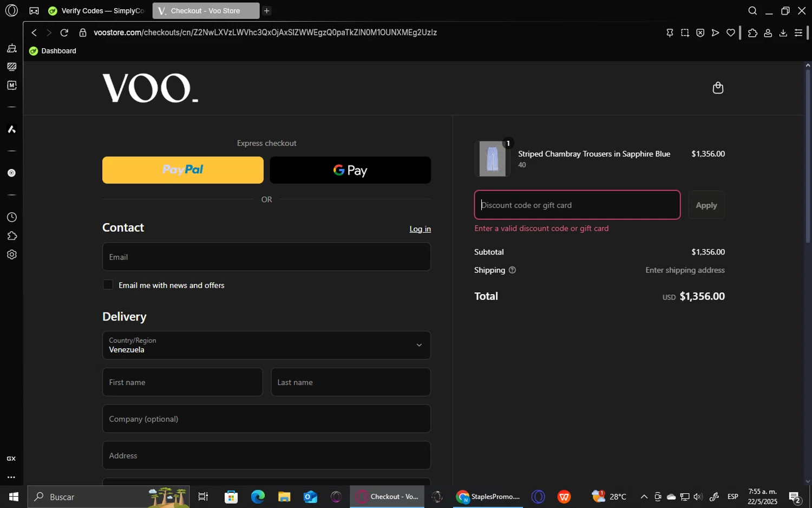Click the Buscar taskbar search box
The width and height of the screenshot is (812, 508).
(x=108, y=497)
